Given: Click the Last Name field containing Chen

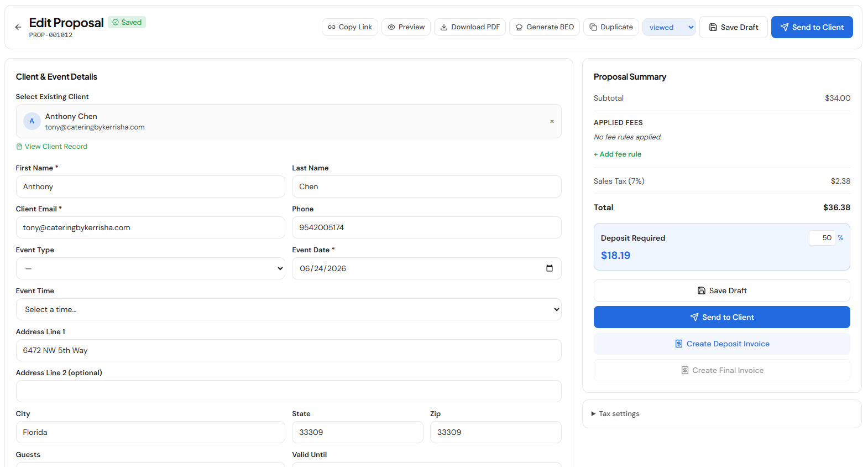Looking at the screenshot, I should (x=427, y=186).
